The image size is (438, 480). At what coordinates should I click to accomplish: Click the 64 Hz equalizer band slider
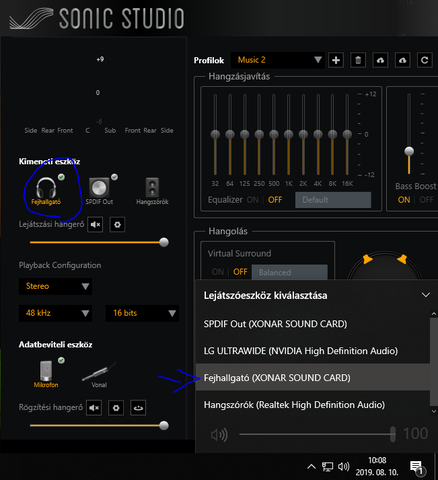pyautogui.click(x=230, y=135)
